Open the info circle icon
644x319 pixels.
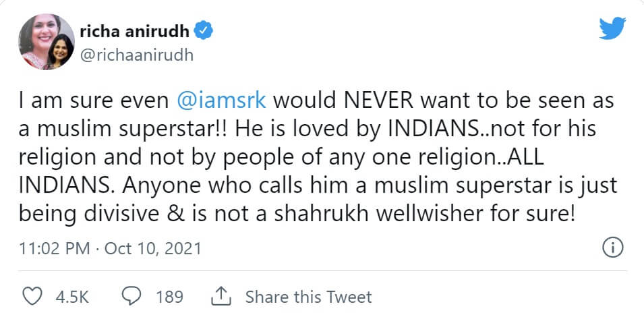point(611,248)
